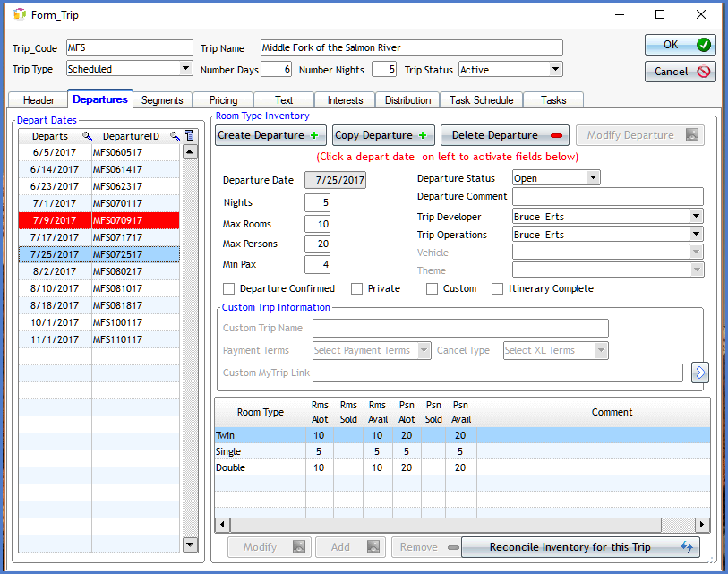
Task: Click the search icon next to DepartureID header
Action: pos(175,136)
